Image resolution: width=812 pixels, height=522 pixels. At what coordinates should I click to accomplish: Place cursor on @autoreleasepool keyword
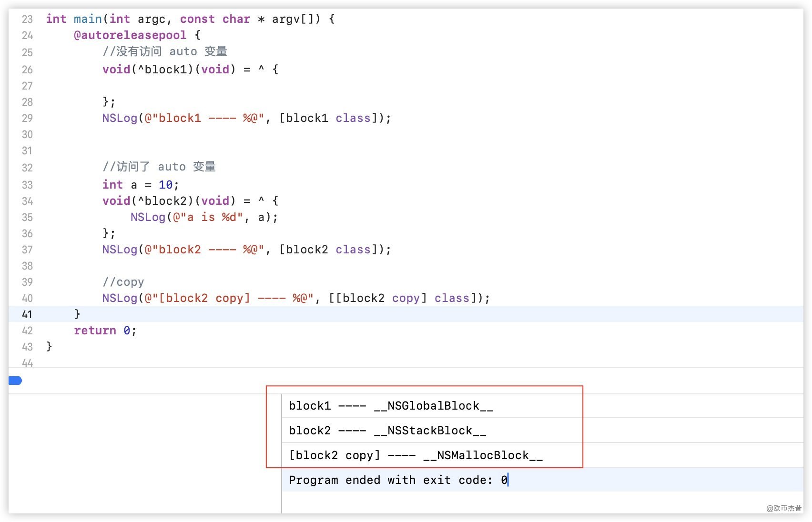[130, 35]
